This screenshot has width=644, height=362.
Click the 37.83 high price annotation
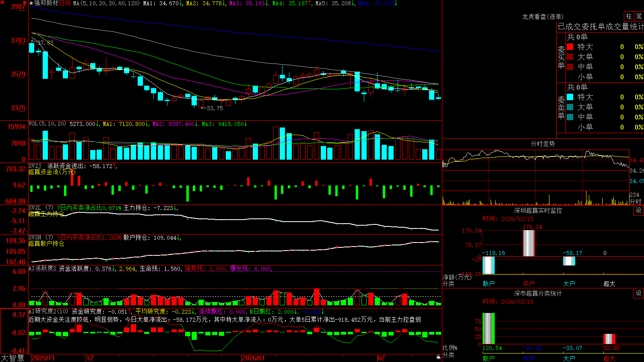(45, 43)
